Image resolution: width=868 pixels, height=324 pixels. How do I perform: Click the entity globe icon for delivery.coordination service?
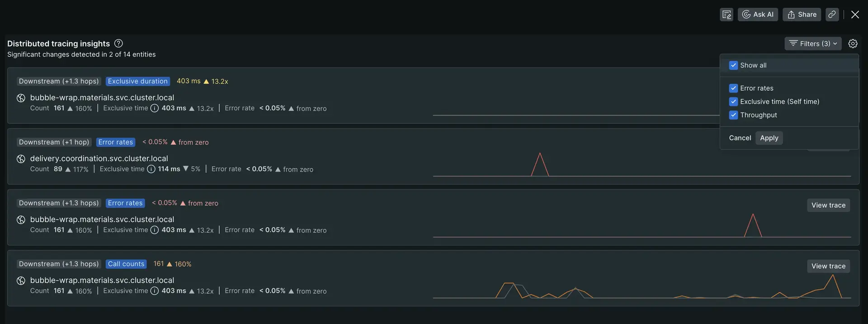[21, 159]
